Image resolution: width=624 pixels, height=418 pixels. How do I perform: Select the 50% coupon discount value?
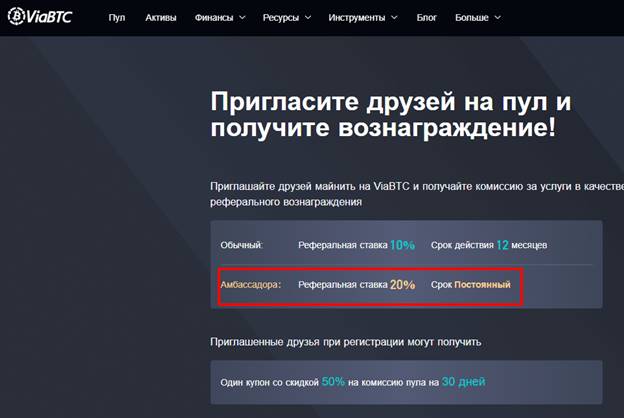pyautogui.click(x=333, y=382)
